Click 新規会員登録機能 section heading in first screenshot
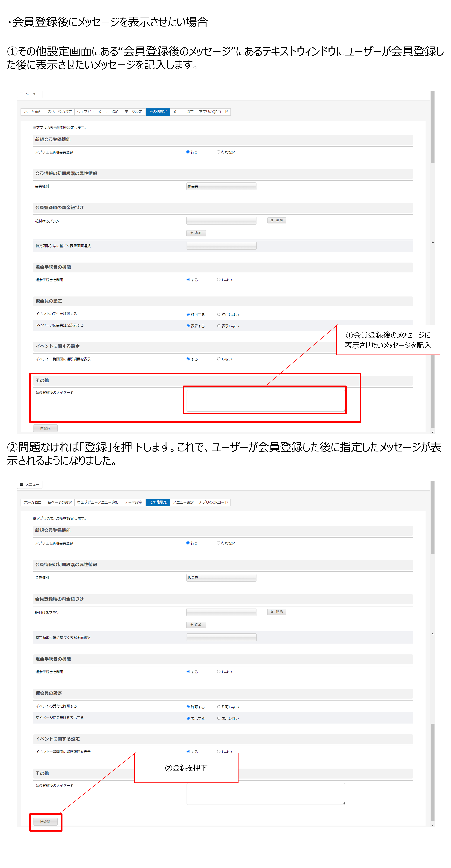Screen dimensions: 451x868 point(53,140)
